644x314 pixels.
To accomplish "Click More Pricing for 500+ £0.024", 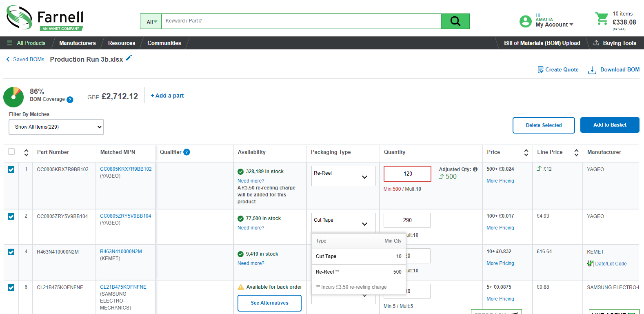I will (500, 181).
